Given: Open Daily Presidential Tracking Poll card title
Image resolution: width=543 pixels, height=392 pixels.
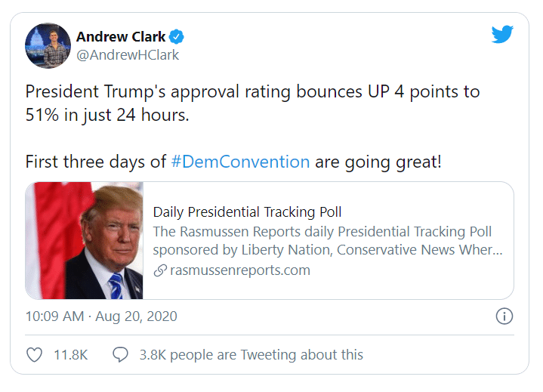Looking at the screenshot, I should [247, 212].
